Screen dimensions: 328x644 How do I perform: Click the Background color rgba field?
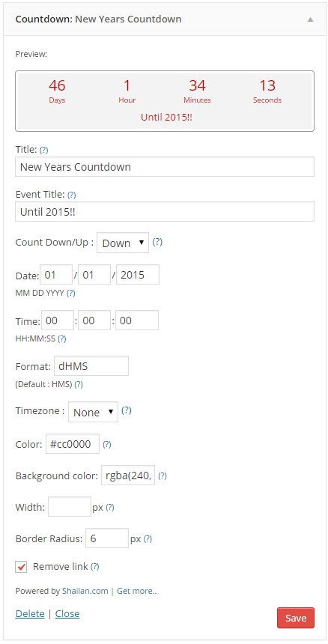pos(128,476)
